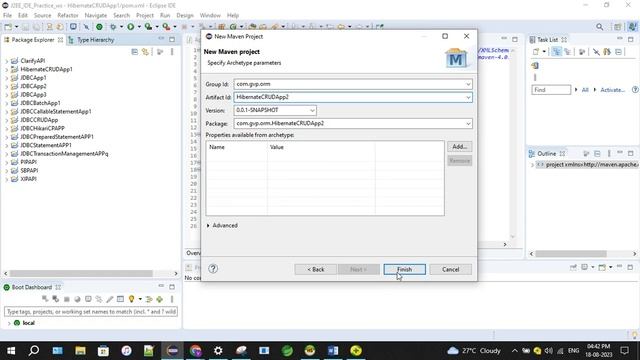This screenshot has height=360, width=640.
Task: Open the Version 0.0.1-SNAPSHOT combo box
Action: (x=275, y=110)
